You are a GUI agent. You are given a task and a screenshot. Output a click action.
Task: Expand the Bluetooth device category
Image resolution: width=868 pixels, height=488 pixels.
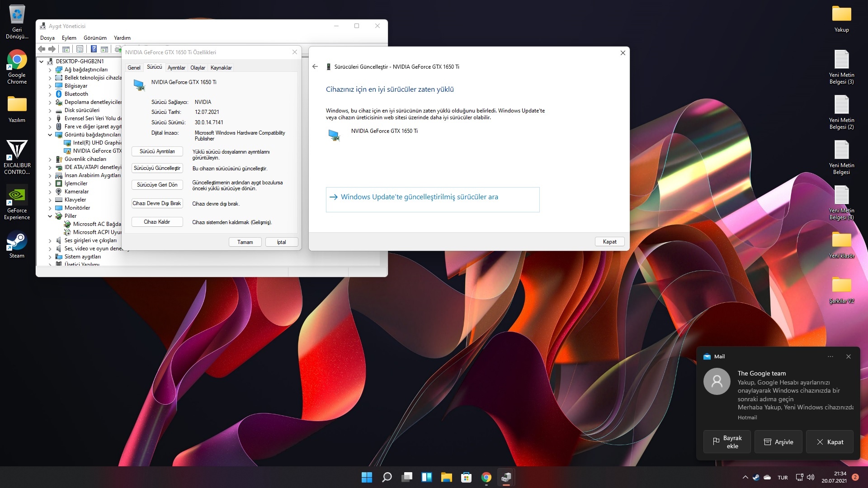pyautogui.click(x=50, y=94)
